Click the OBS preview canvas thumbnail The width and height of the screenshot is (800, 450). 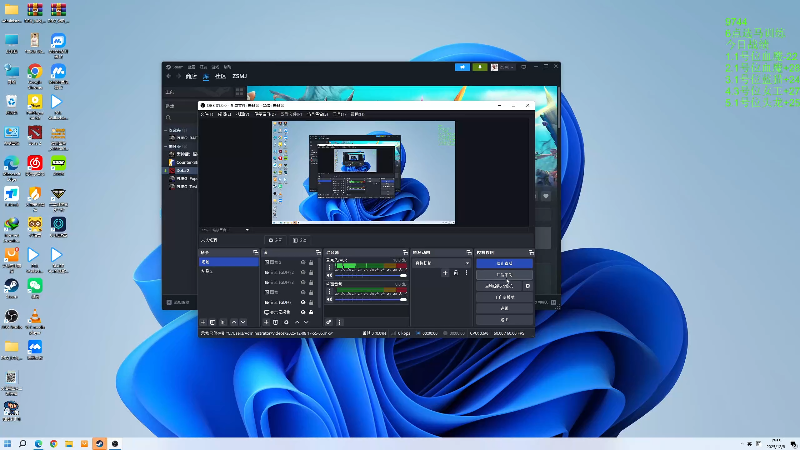point(363,172)
